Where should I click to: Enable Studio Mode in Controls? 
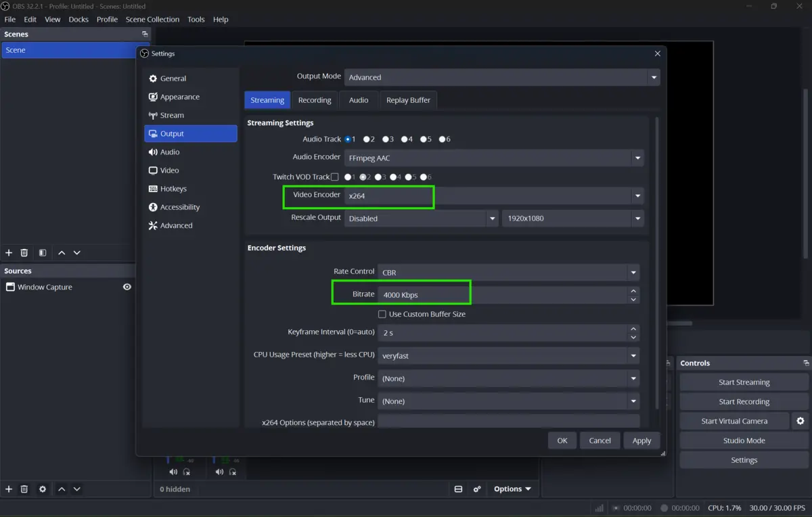coord(744,441)
